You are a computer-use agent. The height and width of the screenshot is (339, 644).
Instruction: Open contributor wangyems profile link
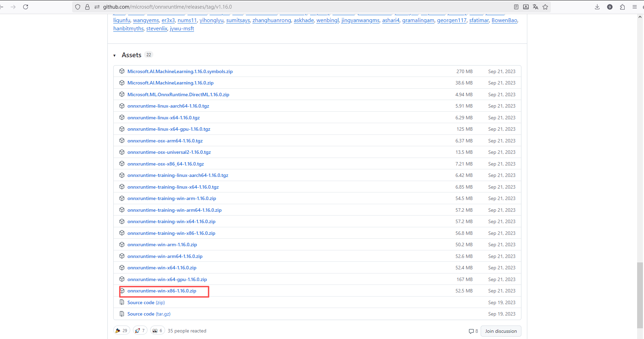point(146,20)
